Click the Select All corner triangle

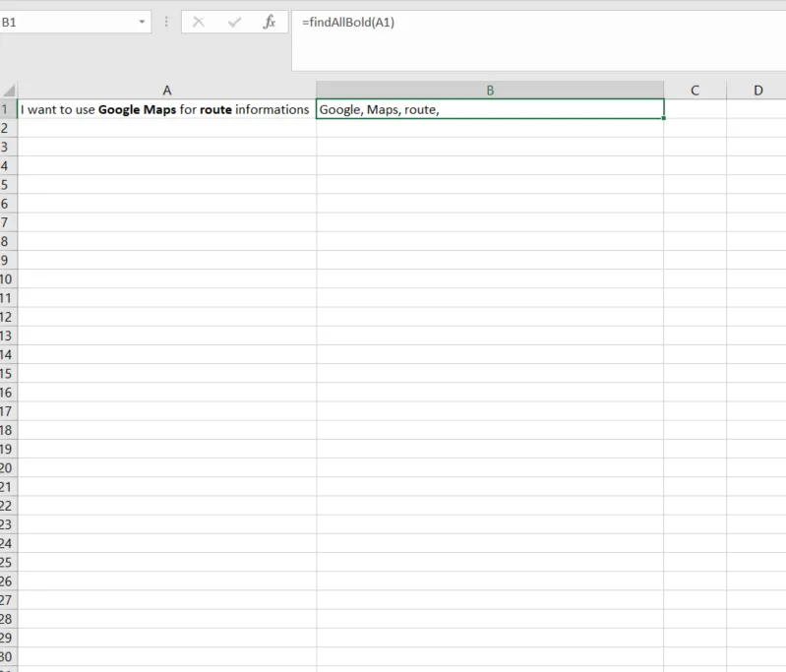pos(9,91)
